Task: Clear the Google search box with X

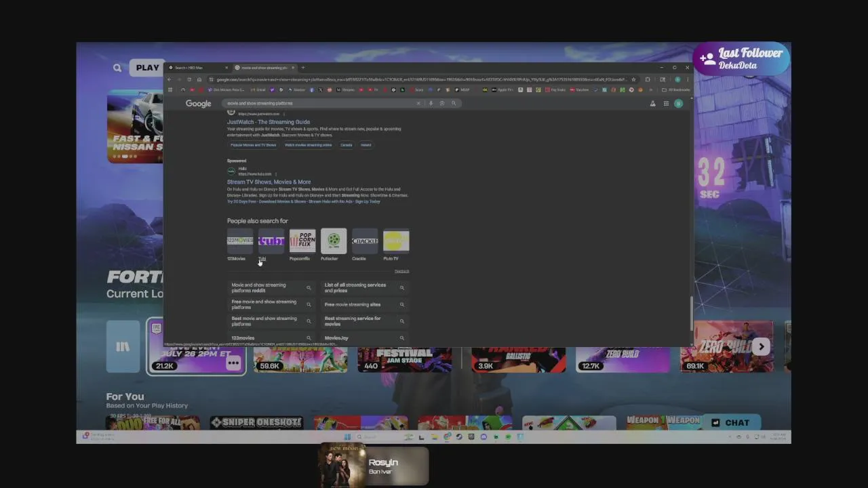Action: pyautogui.click(x=418, y=103)
